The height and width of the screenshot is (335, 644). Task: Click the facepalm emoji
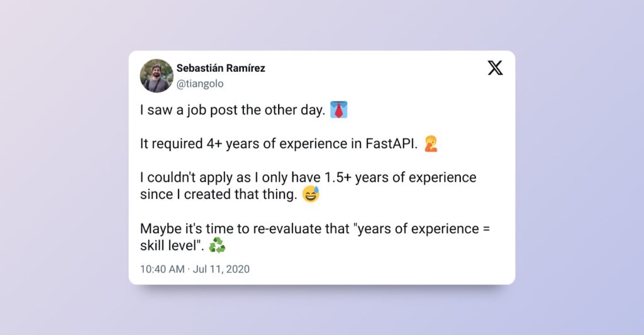430,144
